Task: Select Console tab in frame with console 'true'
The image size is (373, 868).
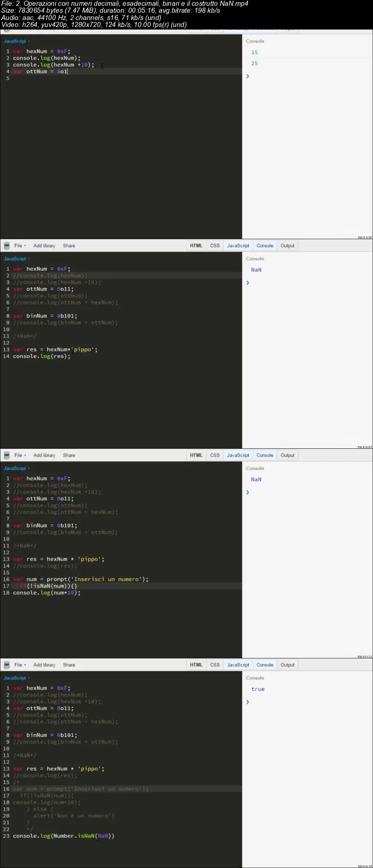Action: click(265, 665)
